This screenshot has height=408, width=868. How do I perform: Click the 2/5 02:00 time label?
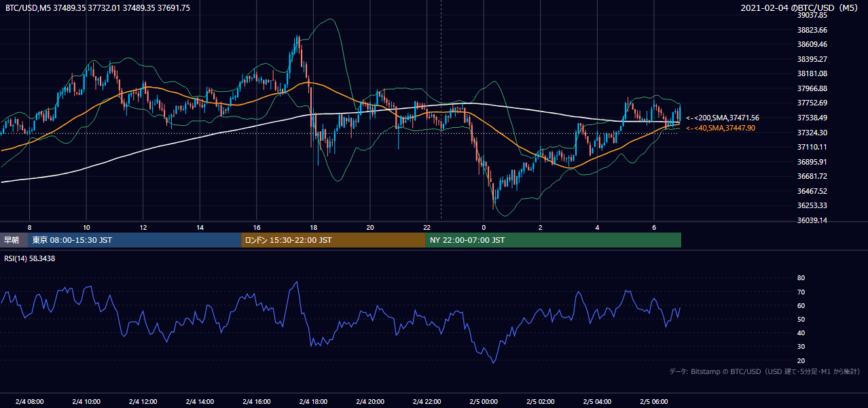[x=541, y=401]
